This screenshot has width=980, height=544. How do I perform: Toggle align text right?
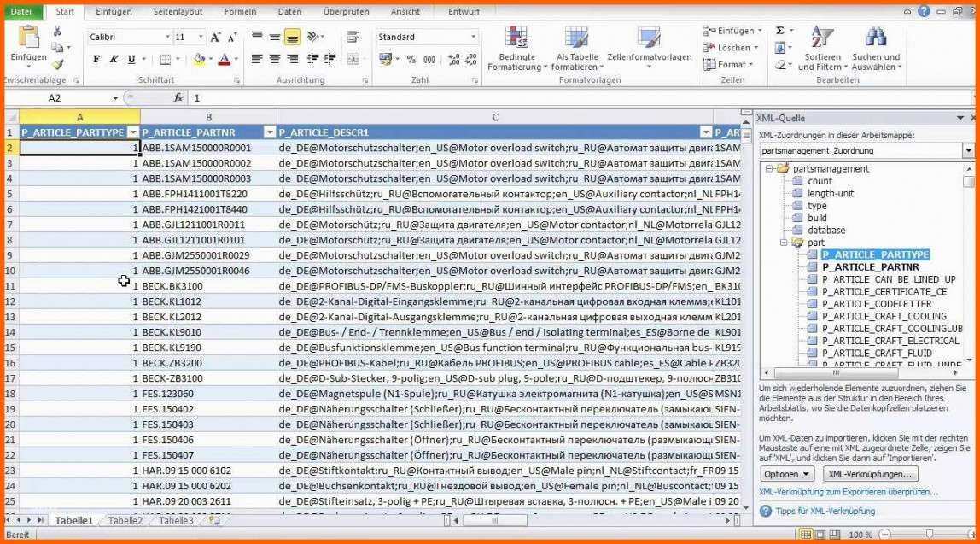(292, 60)
